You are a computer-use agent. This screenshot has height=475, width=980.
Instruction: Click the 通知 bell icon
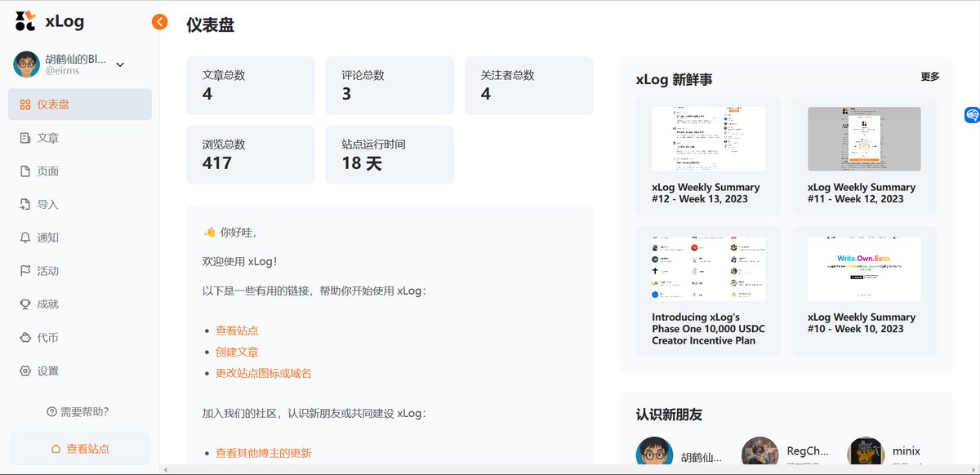[25, 237]
